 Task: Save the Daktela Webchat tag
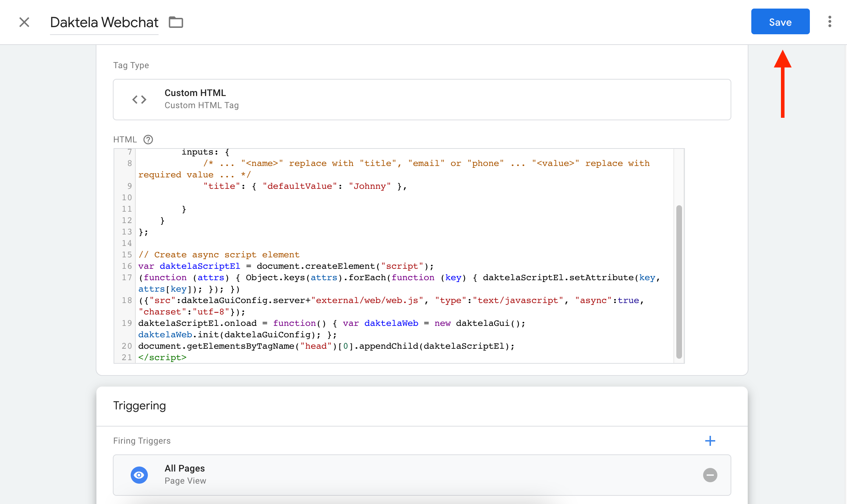click(780, 21)
